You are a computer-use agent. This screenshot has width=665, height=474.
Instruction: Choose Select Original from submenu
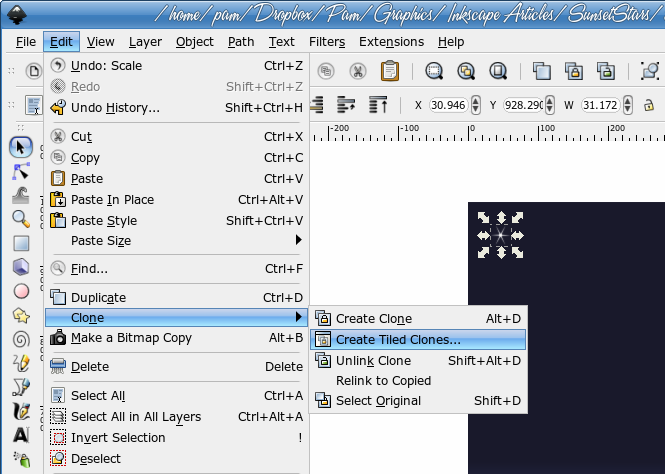click(x=418, y=400)
